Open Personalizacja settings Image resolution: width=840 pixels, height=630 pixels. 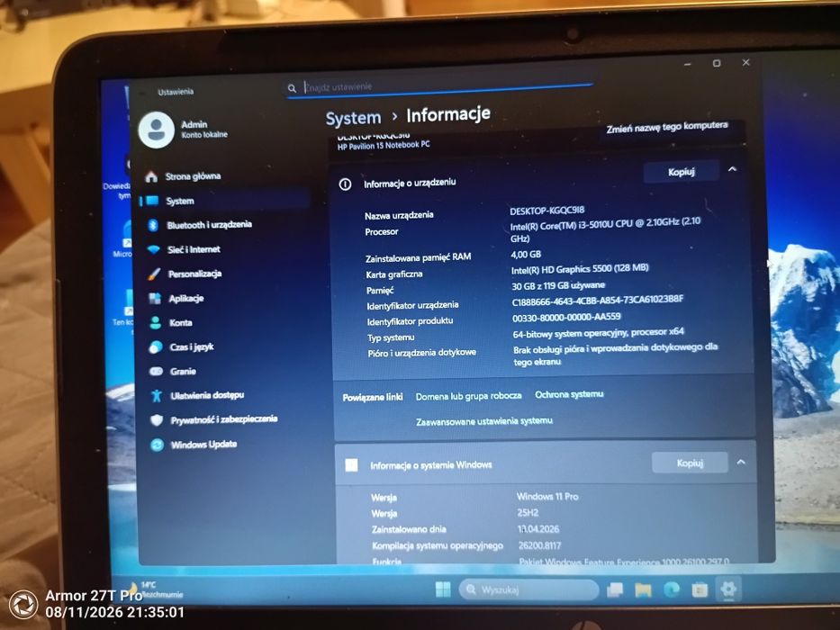pos(194,274)
